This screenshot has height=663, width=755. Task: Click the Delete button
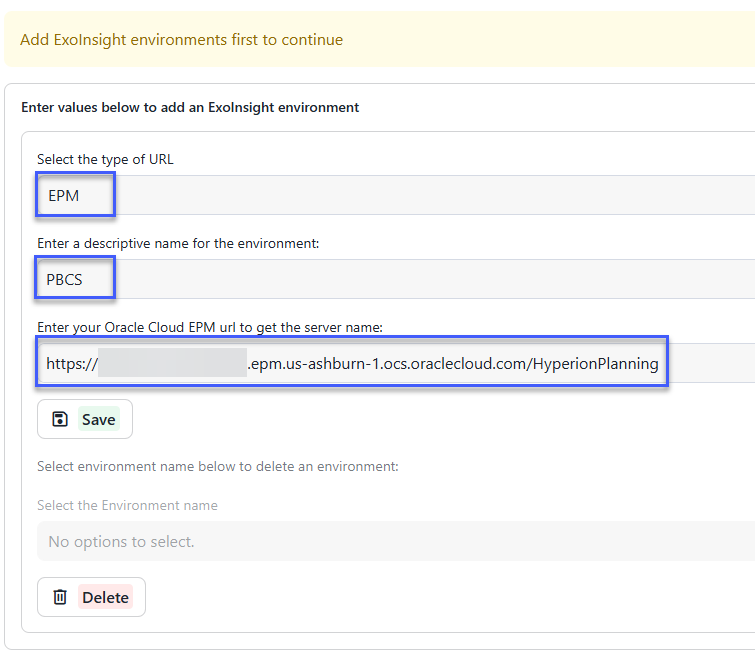pyautogui.click(x=91, y=597)
